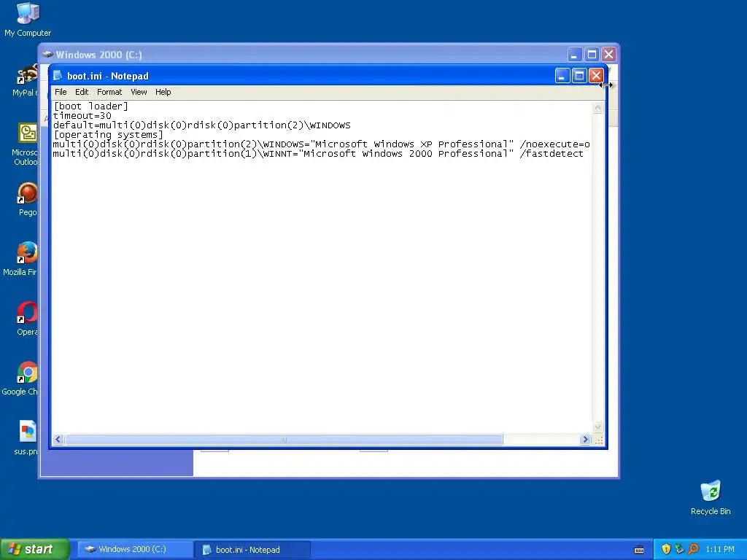Minimize the Windows 2000 (C:) window
747x560 pixels.
(575, 54)
